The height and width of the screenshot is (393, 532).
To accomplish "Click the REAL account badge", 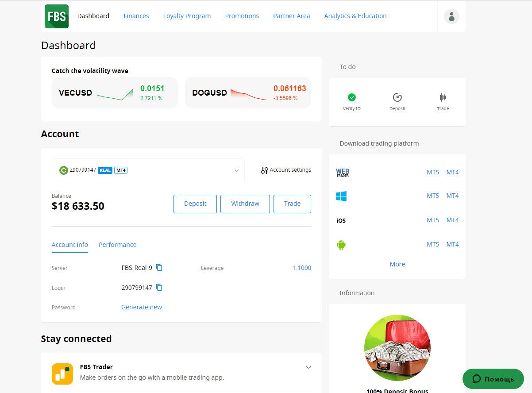I will point(105,170).
